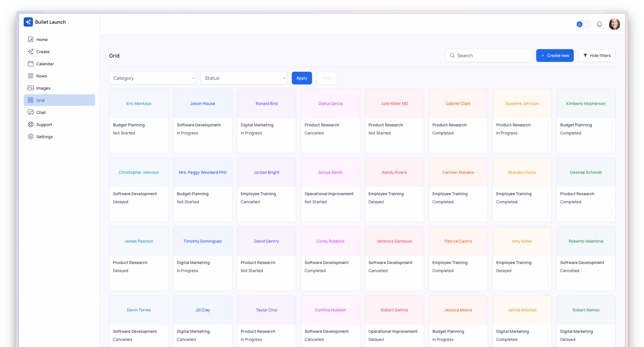Click the notification bell icon

pyautogui.click(x=599, y=24)
